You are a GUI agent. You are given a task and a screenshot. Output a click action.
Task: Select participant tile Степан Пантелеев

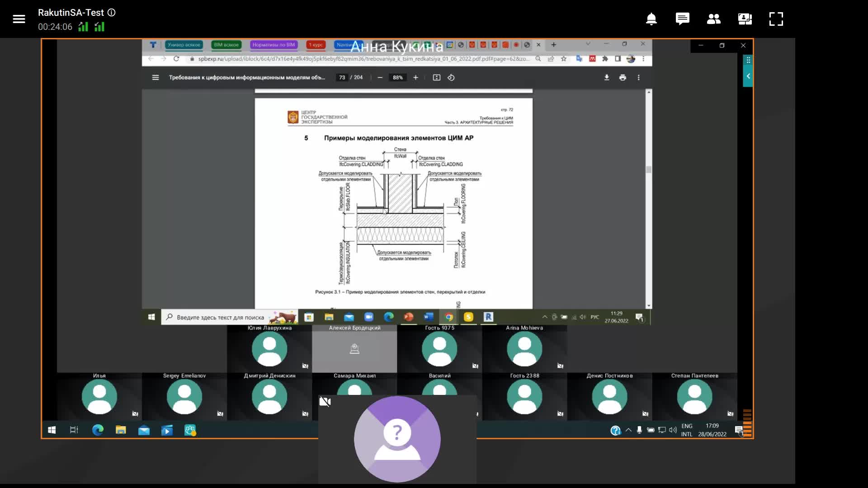coord(694,396)
